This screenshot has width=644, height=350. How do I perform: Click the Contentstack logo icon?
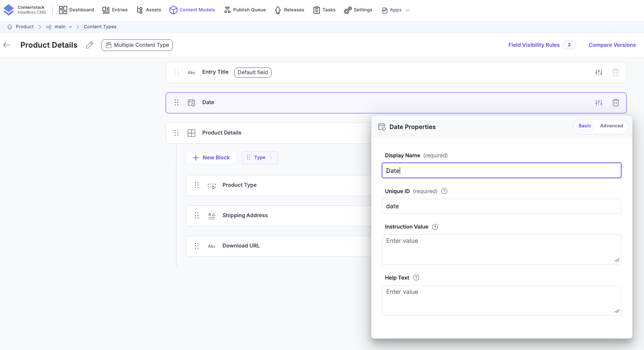pos(9,10)
